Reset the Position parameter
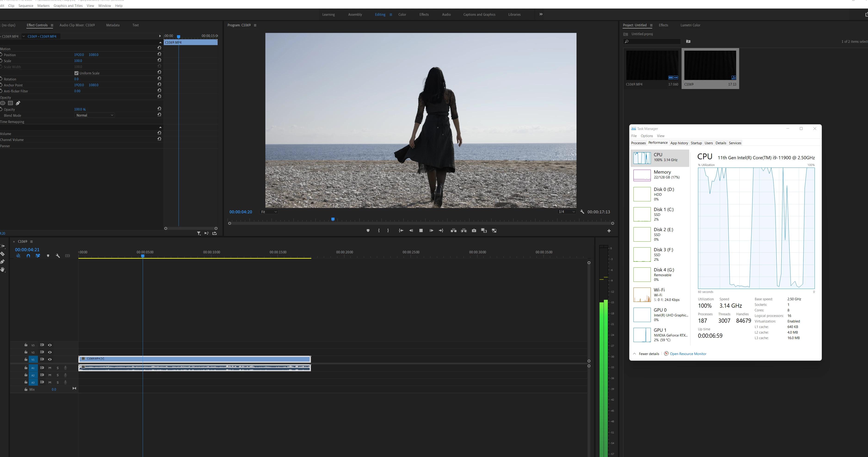The height and width of the screenshot is (457, 868). coord(159,54)
